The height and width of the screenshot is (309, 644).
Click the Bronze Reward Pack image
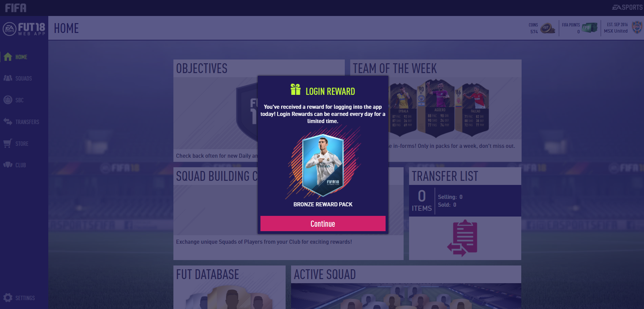tap(323, 164)
